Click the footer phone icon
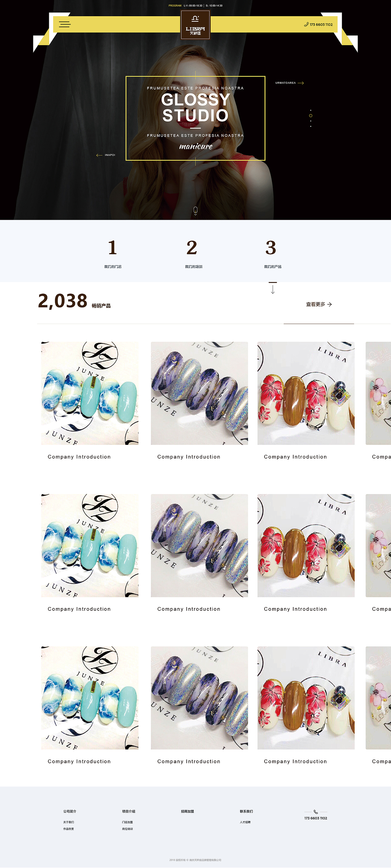This screenshot has width=391, height=868. coord(316,812)
